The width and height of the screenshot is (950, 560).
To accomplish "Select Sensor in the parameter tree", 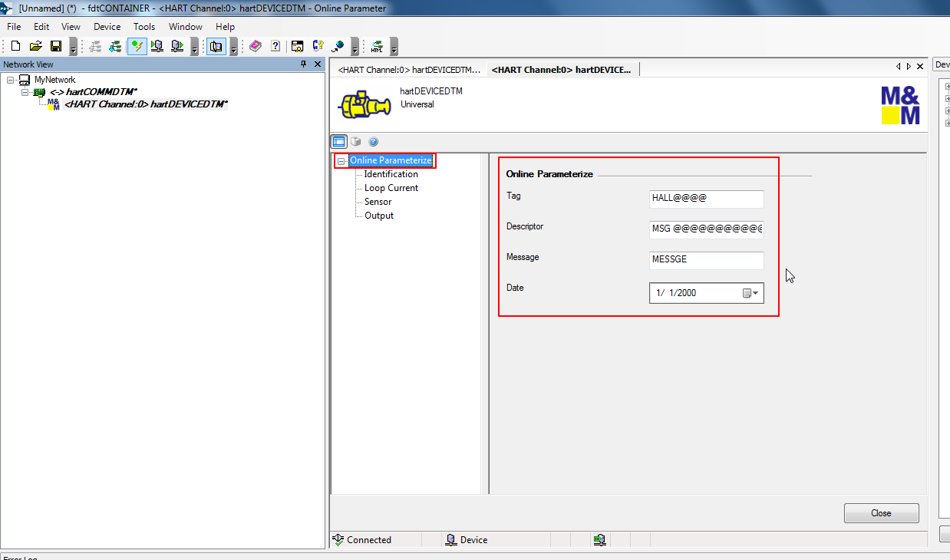I will tap(378, 202).
